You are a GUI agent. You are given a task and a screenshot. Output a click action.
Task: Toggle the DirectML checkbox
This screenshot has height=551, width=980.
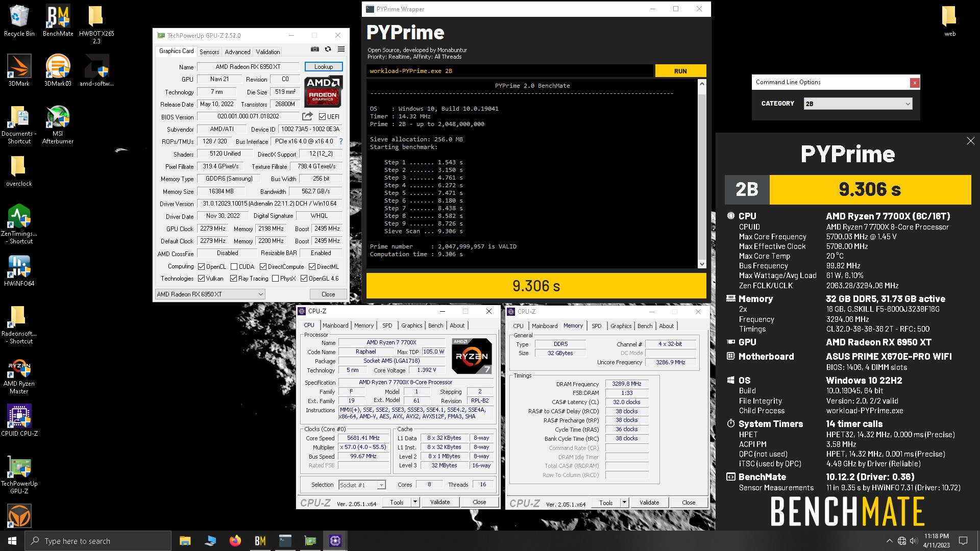[312, 267]
